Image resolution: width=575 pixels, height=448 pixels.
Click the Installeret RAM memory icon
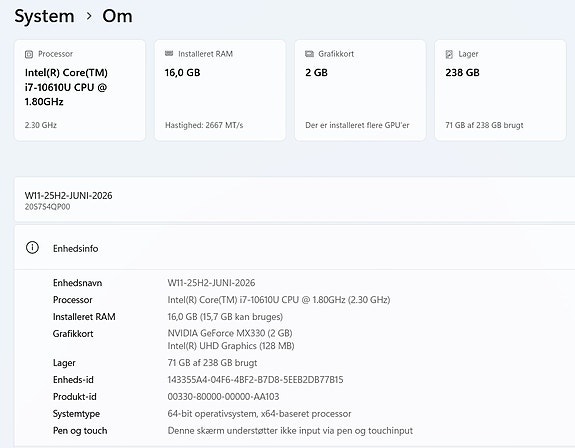169,54
